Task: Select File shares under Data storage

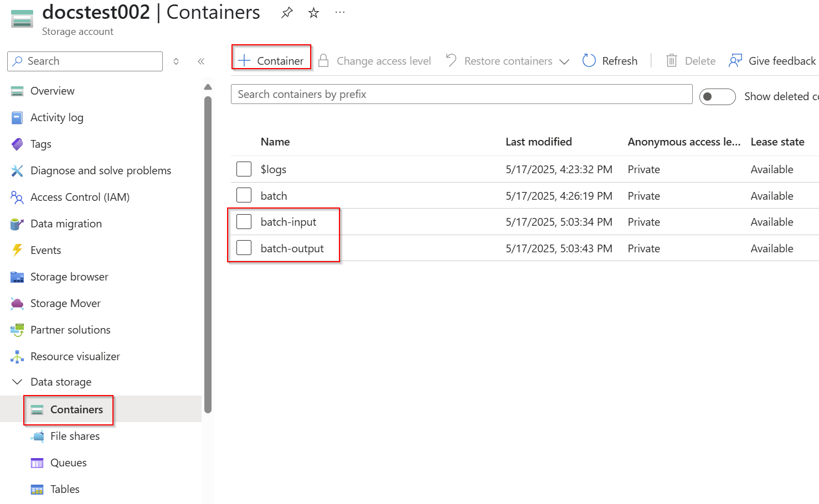Action: [x=75, y=437]
